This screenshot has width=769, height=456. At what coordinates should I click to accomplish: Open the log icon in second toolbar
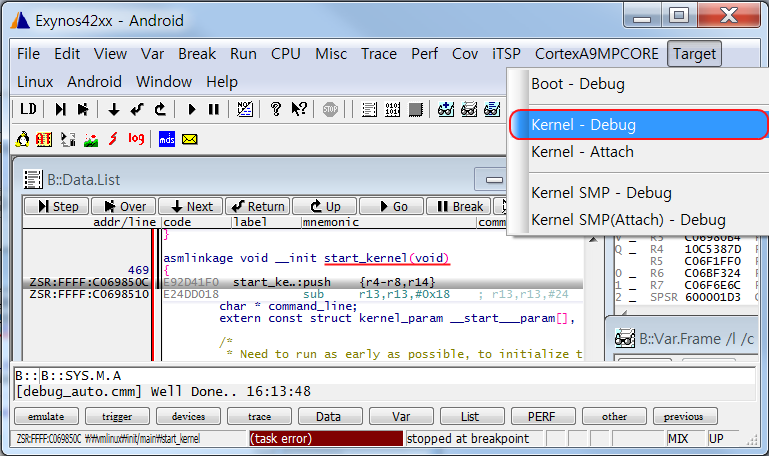[x=135, y=138]
